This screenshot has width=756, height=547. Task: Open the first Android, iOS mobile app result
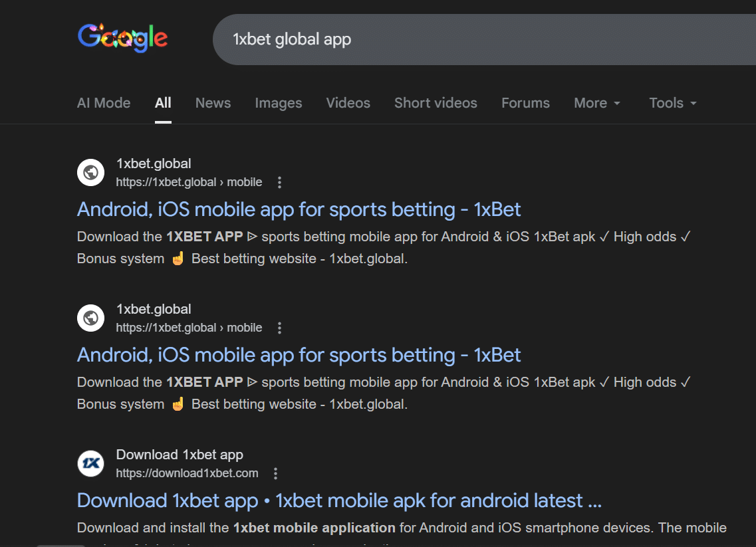pyautogui.click(x=299, y=209)
